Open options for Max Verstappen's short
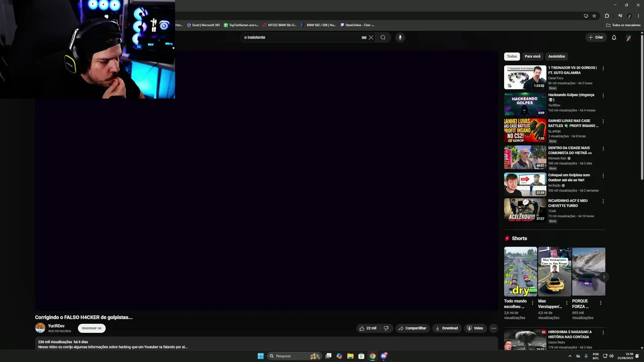The image size is (644, 362). click(567, 303)
